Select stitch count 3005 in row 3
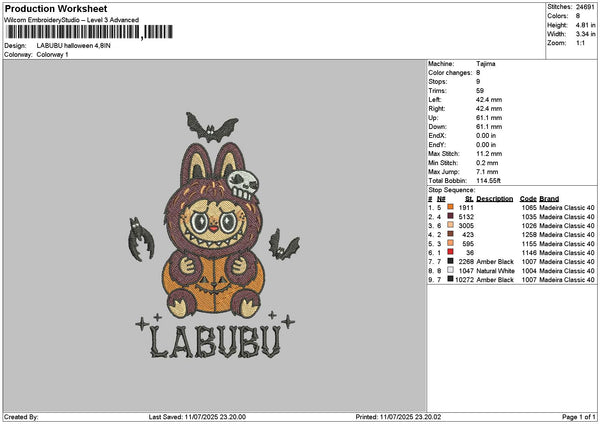Screen dimensions: 600x424 [x=466, y=225]
